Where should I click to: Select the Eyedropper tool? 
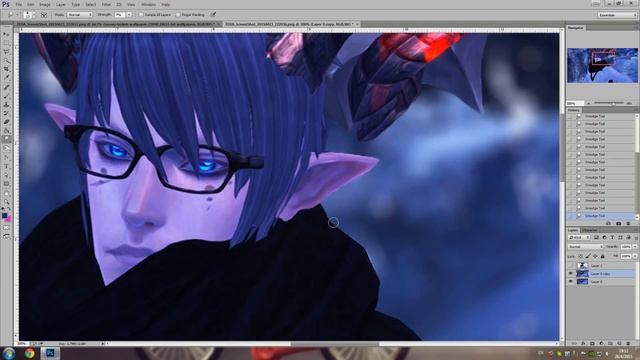6,78
